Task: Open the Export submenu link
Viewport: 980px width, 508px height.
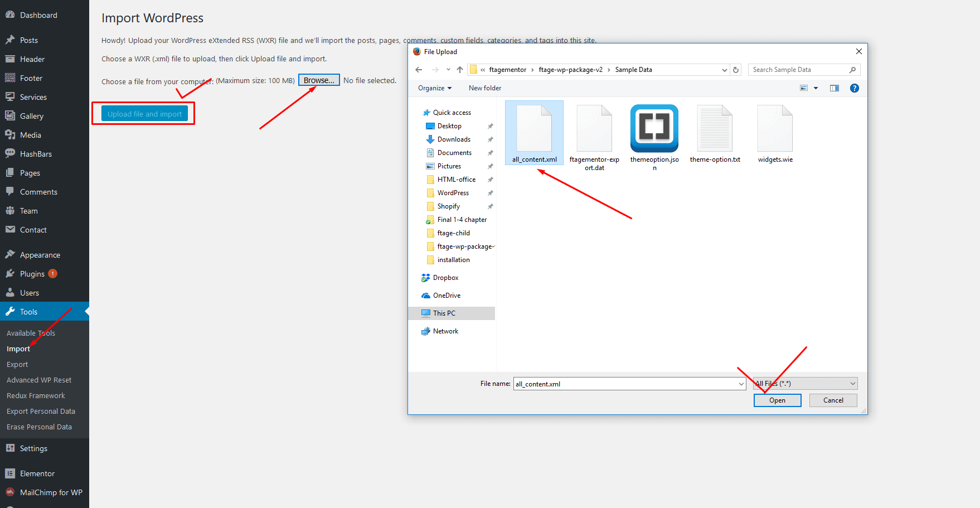Action: coord(17,364)
